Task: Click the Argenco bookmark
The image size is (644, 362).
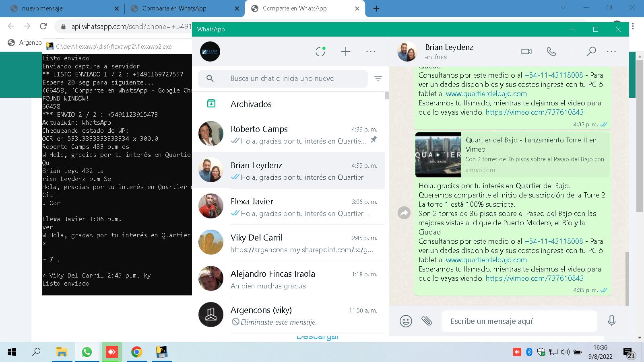Action: (x=25, y=43)
